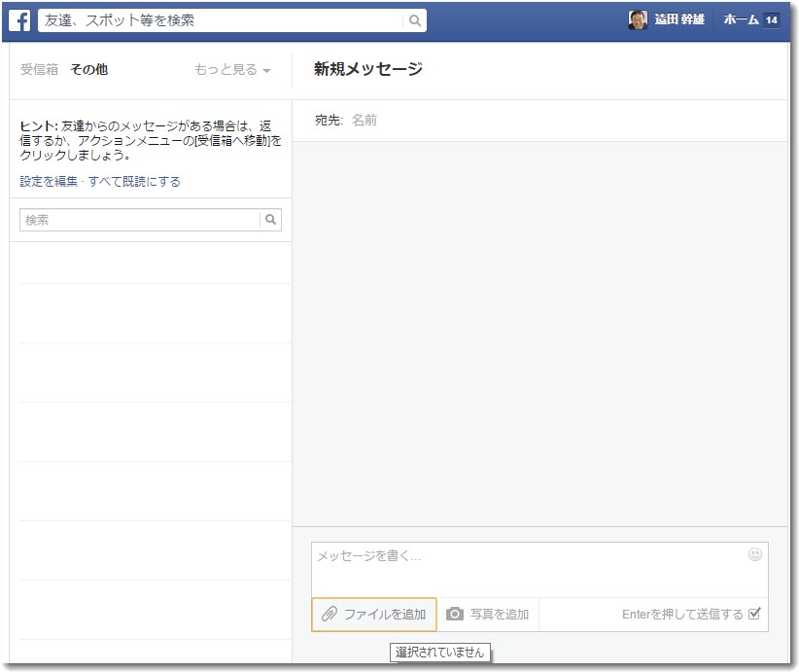This screenshot has width=799, height=672.
Task: Open the profile name link in header
Action: click(679, 19)
